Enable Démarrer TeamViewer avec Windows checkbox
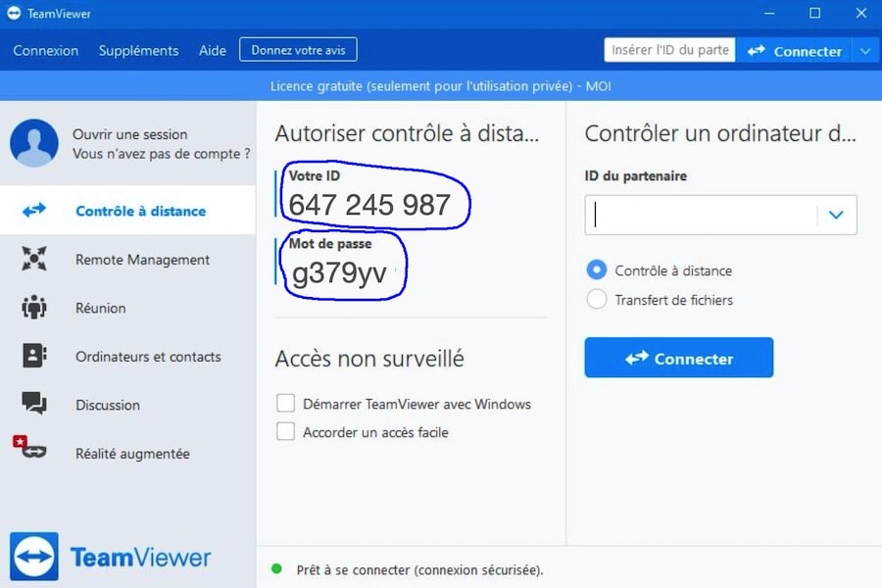Image resolution: width=882 pixels, height=588 pixels. click(285, 403)
